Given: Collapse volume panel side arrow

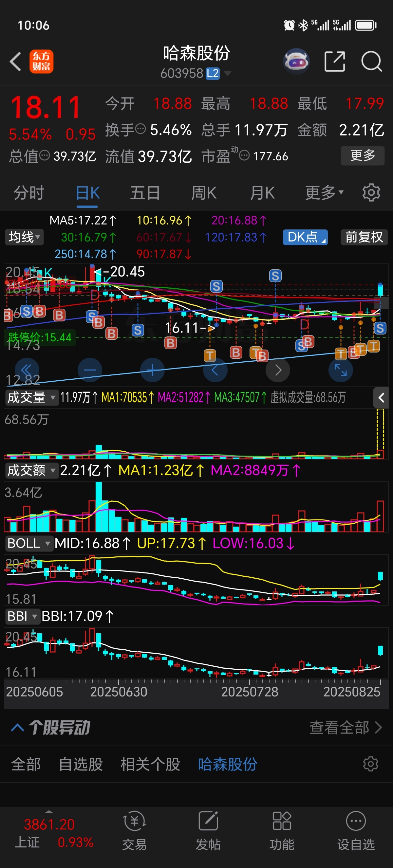Looking at the screenshot, I should [x=381, y=398].
